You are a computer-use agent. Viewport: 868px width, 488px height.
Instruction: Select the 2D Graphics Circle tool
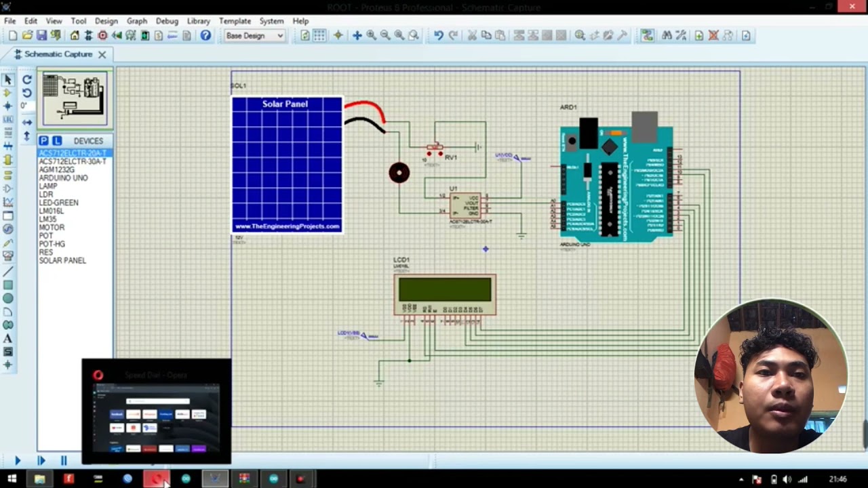tap(8, 298)
